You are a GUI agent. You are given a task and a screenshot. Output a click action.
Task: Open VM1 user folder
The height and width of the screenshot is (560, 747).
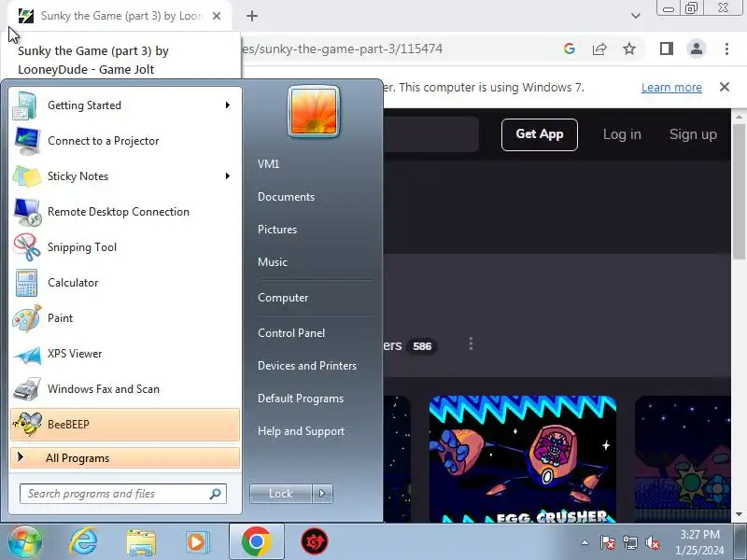click(268, 164)
